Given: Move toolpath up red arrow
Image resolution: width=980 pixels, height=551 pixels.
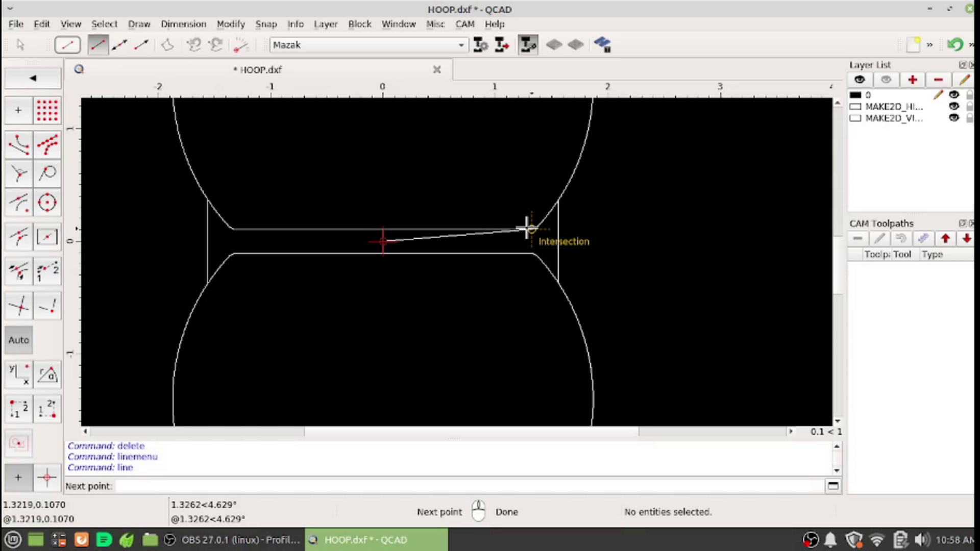Looking at the screenshot, I should tap(945, 238).
